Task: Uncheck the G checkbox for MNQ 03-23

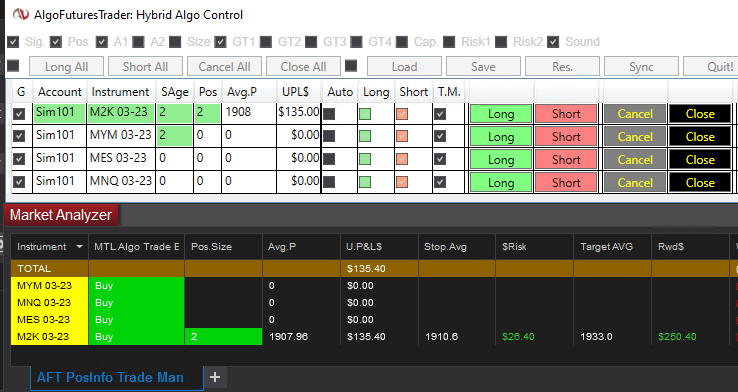Action: [19, 182]
